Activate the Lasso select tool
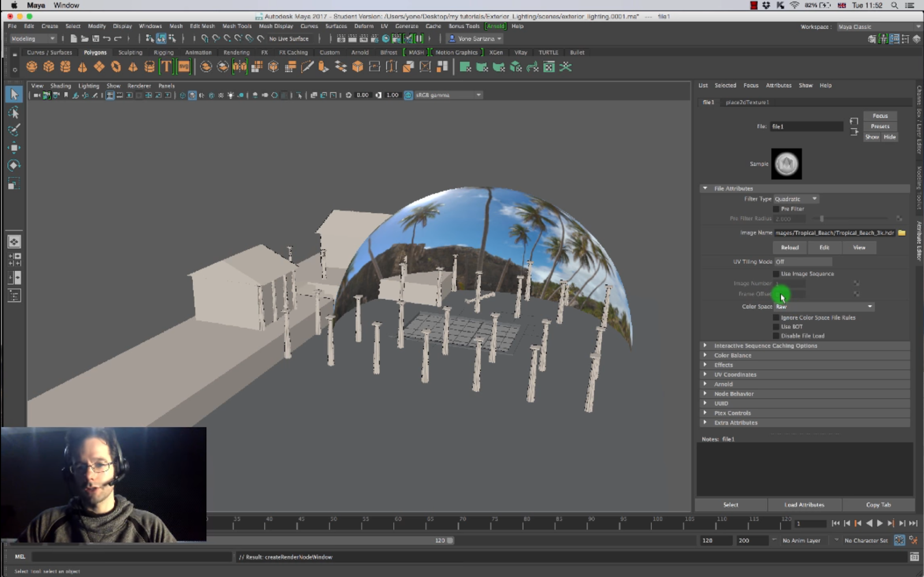This screenshot has height=577, width=924. (14, 113)
